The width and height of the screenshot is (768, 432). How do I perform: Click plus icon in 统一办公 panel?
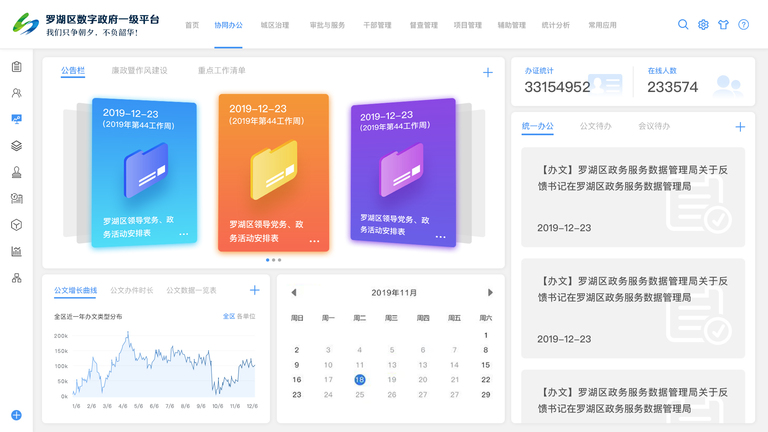pos(740,127)
